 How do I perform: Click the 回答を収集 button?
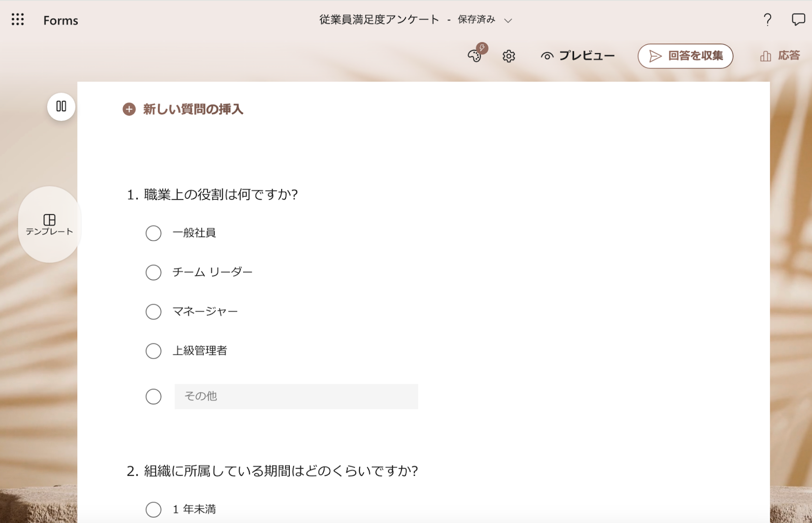[x=685, y=56]
